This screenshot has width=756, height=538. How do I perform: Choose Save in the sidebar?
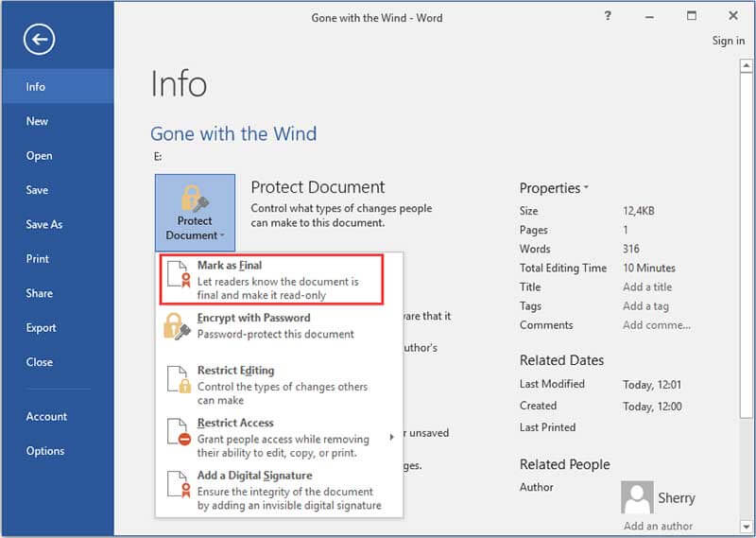58,190
